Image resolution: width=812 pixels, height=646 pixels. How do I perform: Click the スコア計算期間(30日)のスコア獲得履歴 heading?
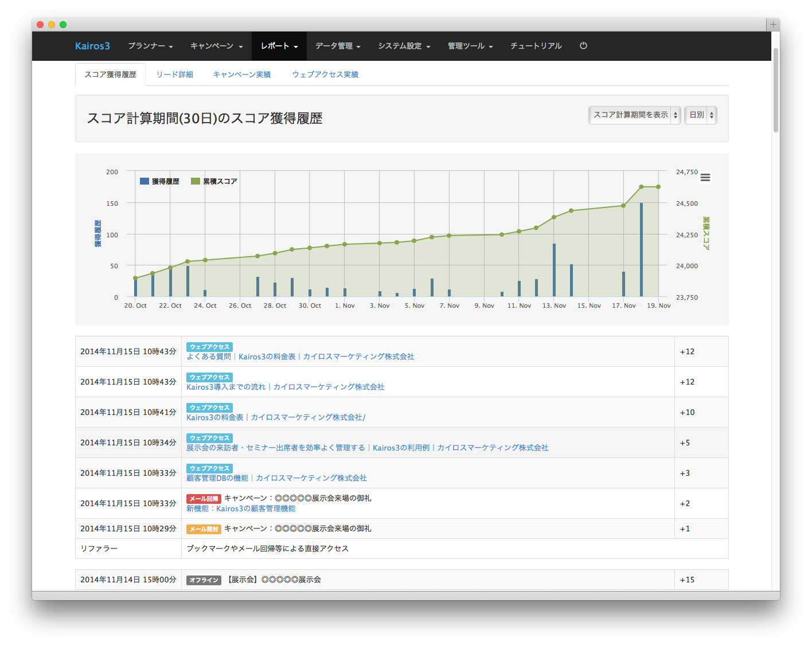205,118
